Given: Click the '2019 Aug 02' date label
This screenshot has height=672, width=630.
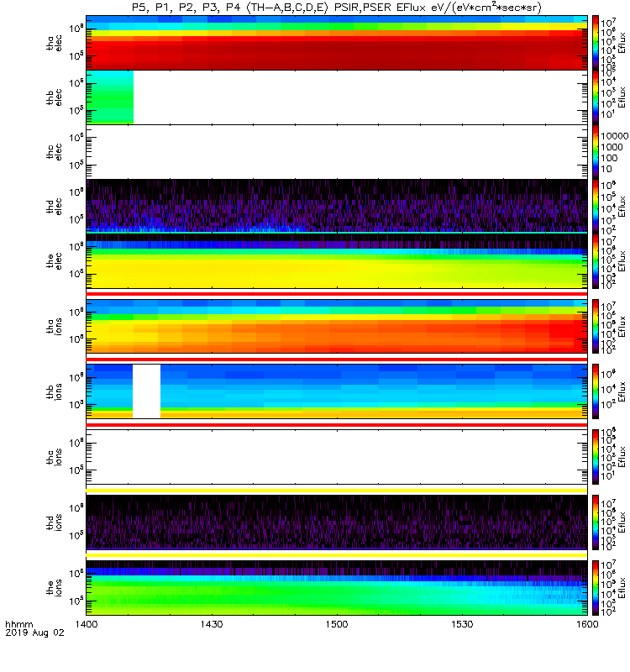Looking at the screenshot, I should (x=34, y=633).
